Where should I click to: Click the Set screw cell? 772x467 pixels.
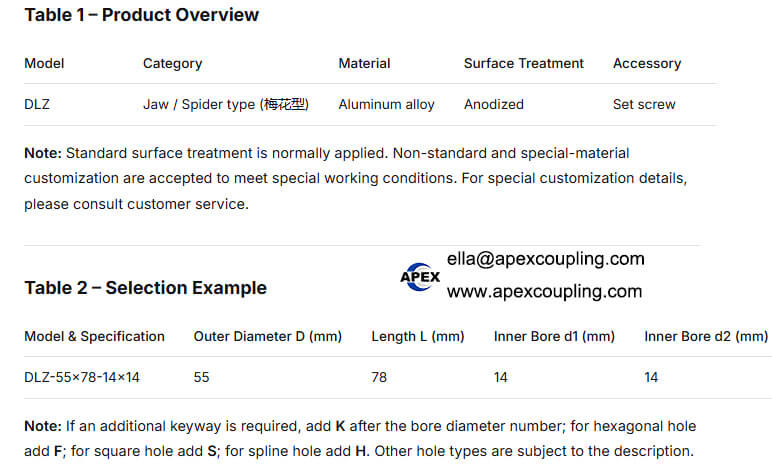(644, 104)
